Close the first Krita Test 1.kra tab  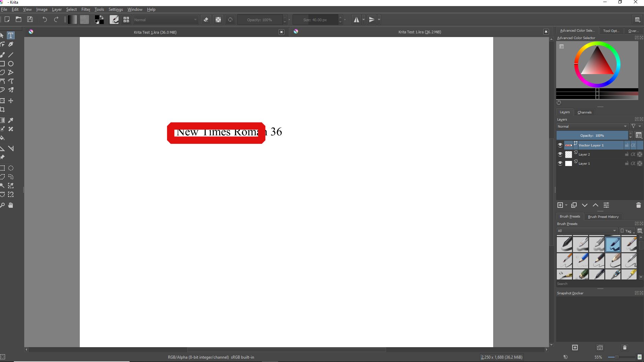click(x=281, y=32)
